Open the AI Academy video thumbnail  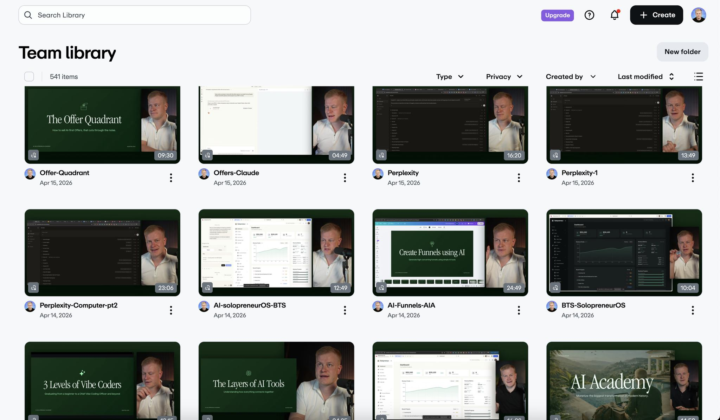624,381
